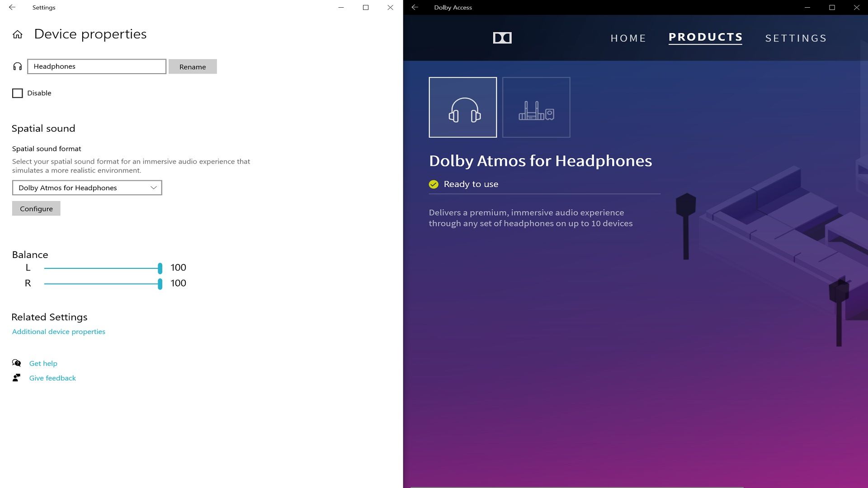Click the Additional device properties link
The width and height of the screenshot is (868, 488).
tap(58, 331)
